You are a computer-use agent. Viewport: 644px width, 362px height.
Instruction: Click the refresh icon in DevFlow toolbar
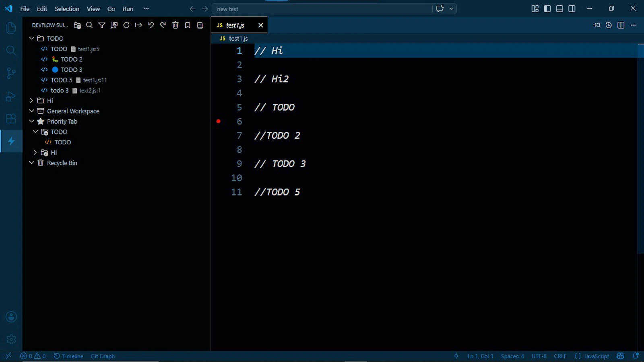(126, 25)
